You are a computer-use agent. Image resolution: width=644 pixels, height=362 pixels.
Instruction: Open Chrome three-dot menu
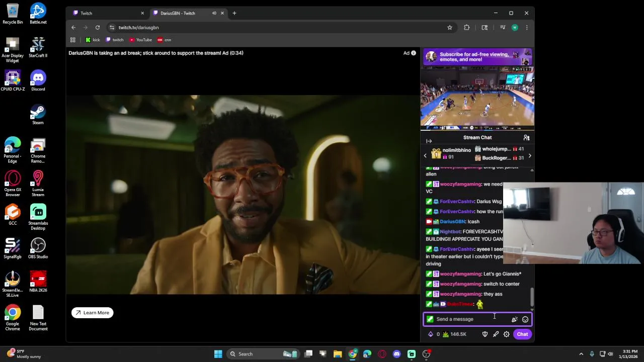[x=527, y=27]
